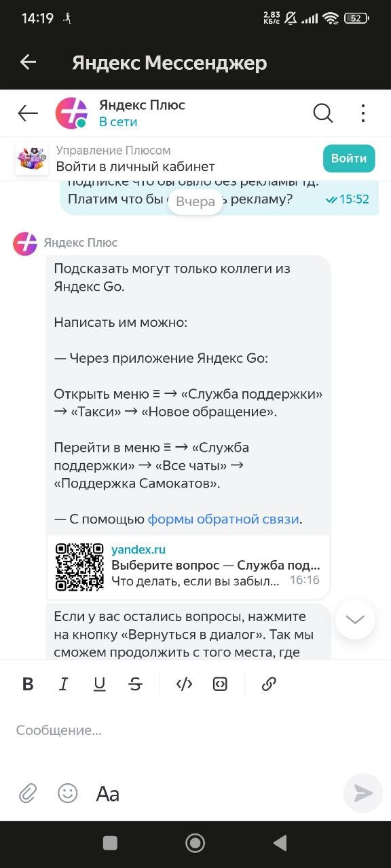Hide the text formatting panel via Aa

[107, 793]
